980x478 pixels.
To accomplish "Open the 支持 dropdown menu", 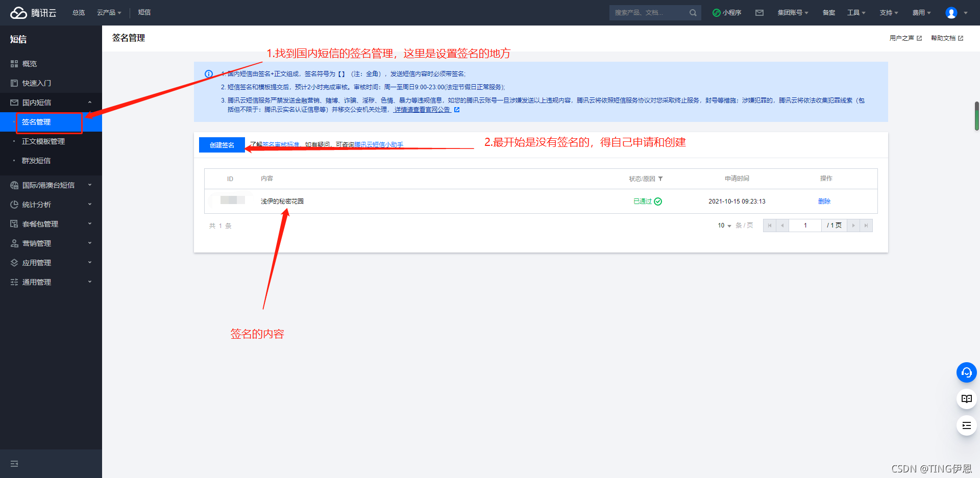I will coord(889,13).
